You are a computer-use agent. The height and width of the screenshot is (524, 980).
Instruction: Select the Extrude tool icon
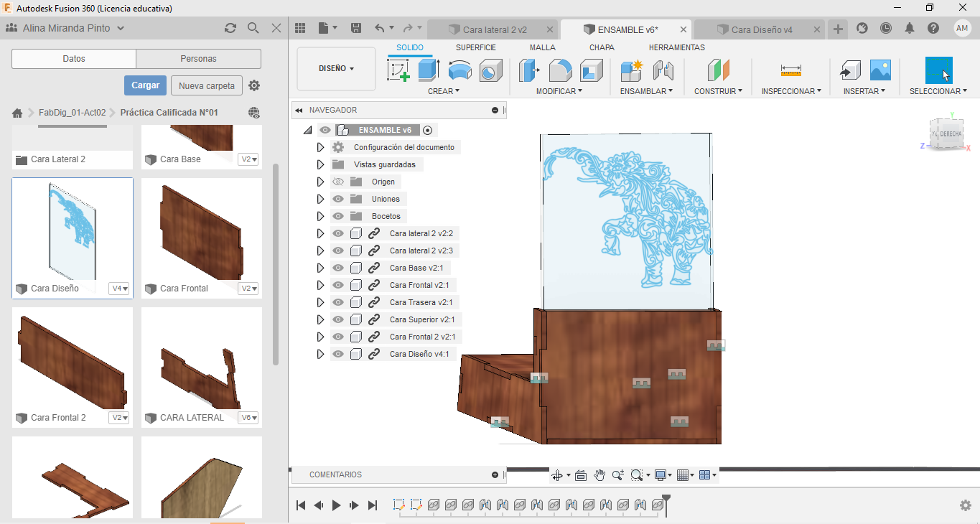pos(429,70)
